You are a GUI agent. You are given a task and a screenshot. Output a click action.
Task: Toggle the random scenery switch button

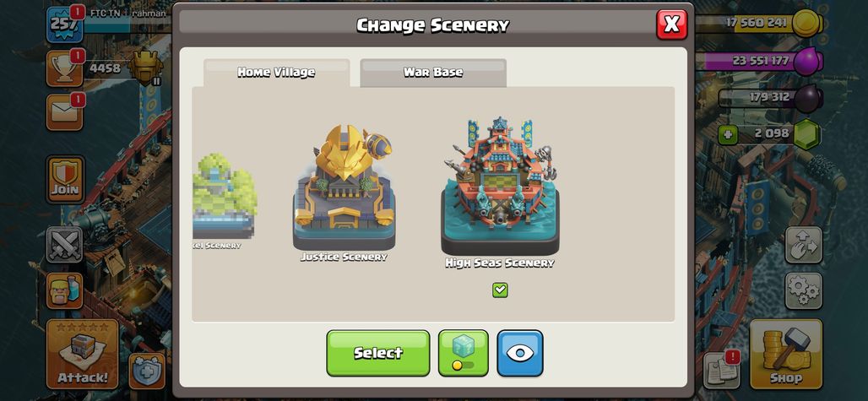coord(464,353)
